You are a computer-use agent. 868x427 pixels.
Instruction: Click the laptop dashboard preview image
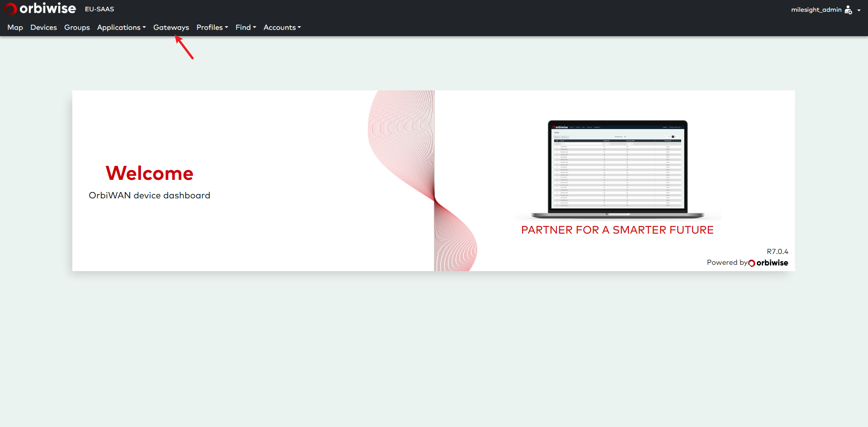click(x=618, y=169)
